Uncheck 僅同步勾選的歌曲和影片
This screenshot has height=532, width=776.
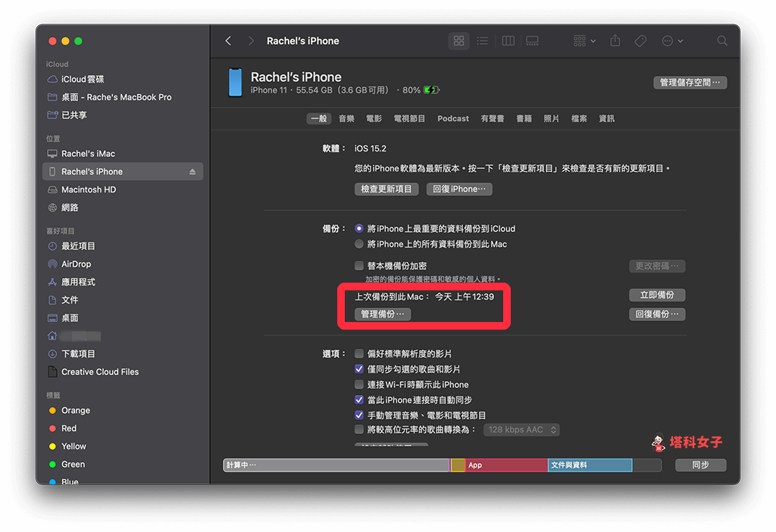click(359, 369)
